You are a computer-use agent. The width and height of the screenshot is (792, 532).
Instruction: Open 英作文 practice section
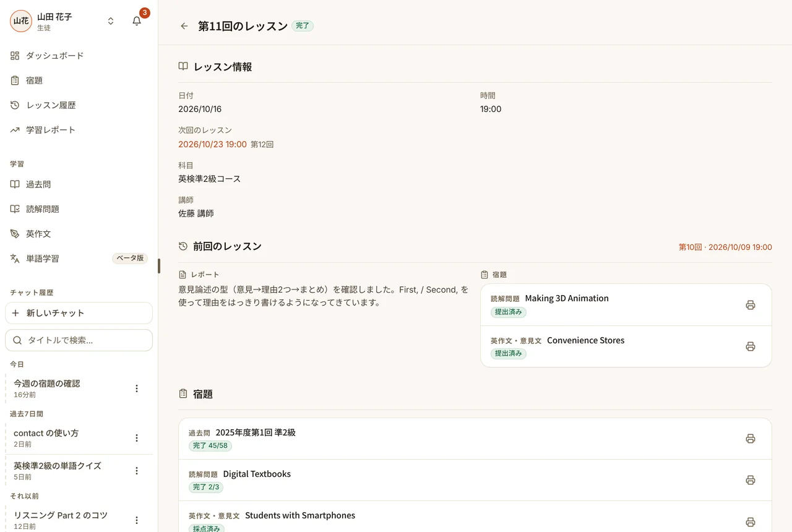coord(79,234)
